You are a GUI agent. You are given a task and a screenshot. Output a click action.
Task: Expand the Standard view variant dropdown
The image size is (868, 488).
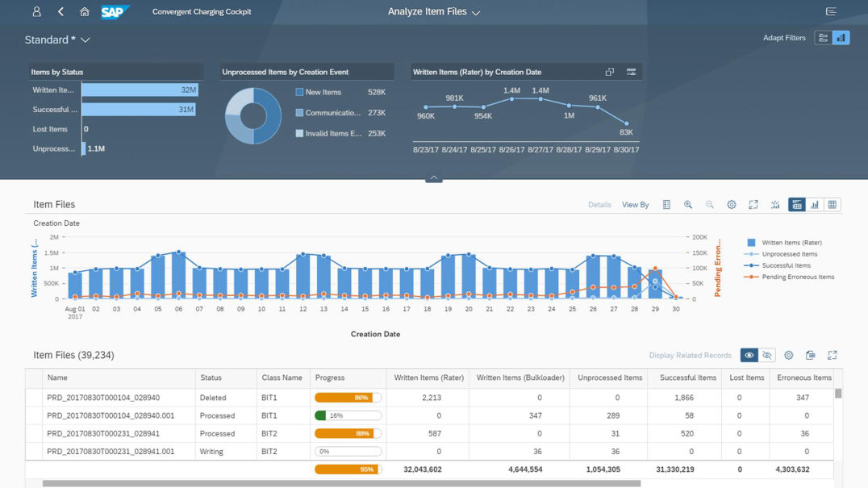pyautogui.click(x=86, y=40)
